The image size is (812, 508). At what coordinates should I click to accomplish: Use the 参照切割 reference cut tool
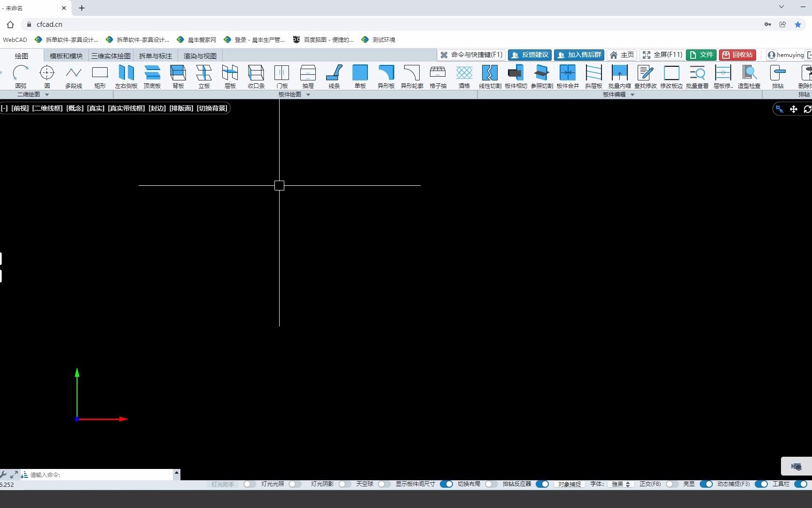pyautogui.click(x=541, y=76)
